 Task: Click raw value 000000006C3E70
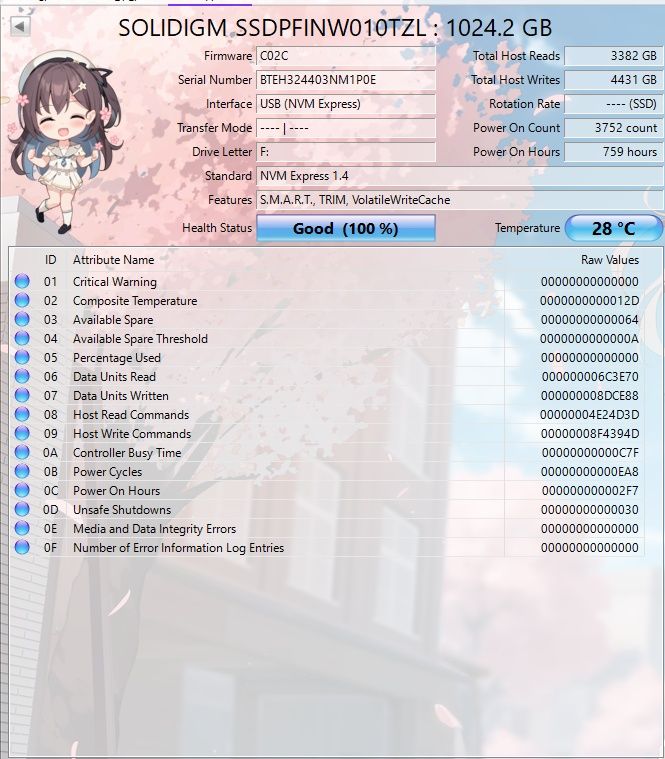(x=590, y=377)
